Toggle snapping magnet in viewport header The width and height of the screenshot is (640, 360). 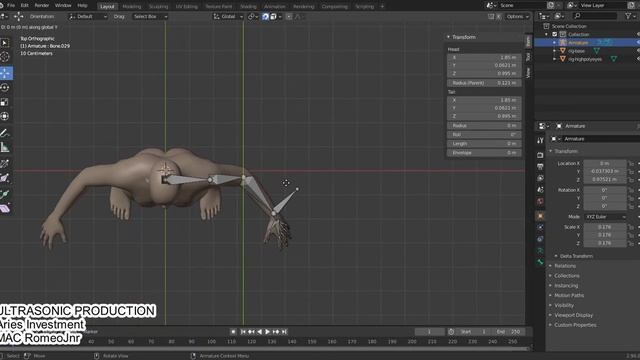point(265,17)
